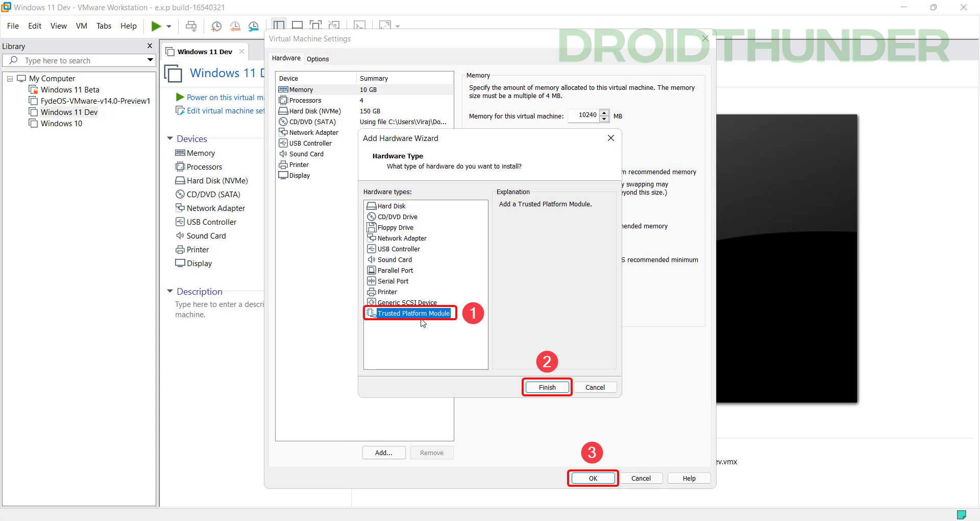The height and width of the screenshot is (521, 980).
Task: Open the View menu
Action: click(59, 26)
